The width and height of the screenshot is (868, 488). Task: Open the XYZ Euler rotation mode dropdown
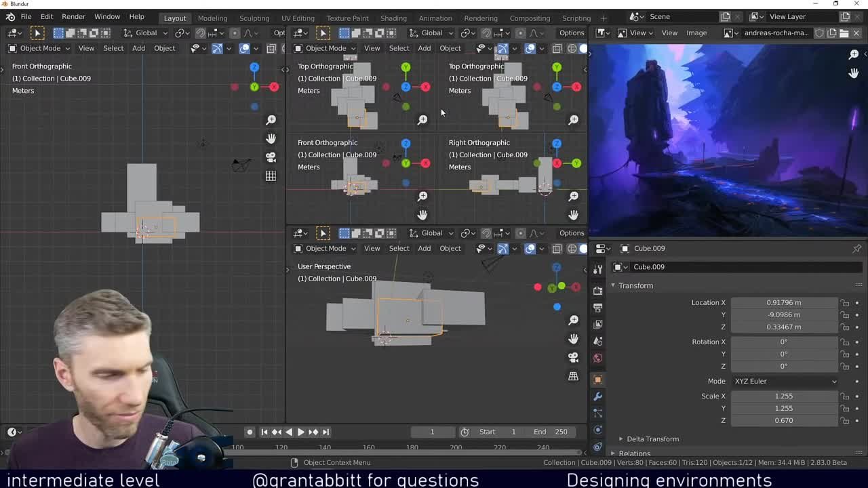point(785,381)
